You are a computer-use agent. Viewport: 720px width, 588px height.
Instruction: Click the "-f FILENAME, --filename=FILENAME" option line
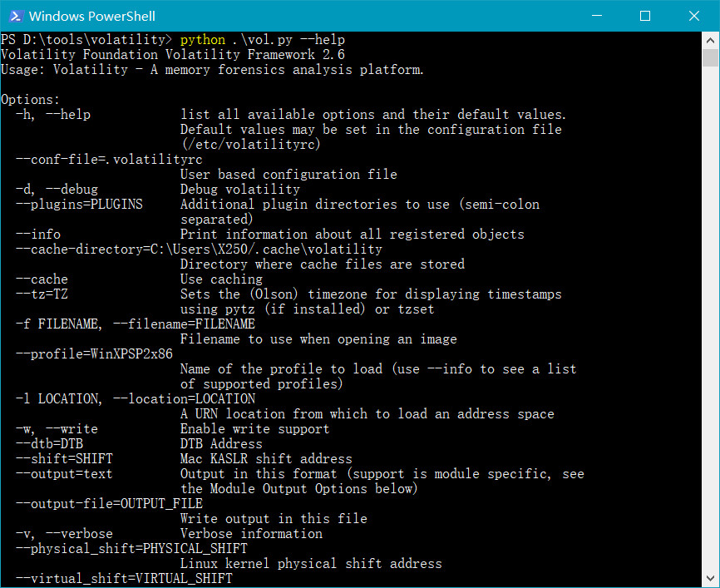(136, 324)
